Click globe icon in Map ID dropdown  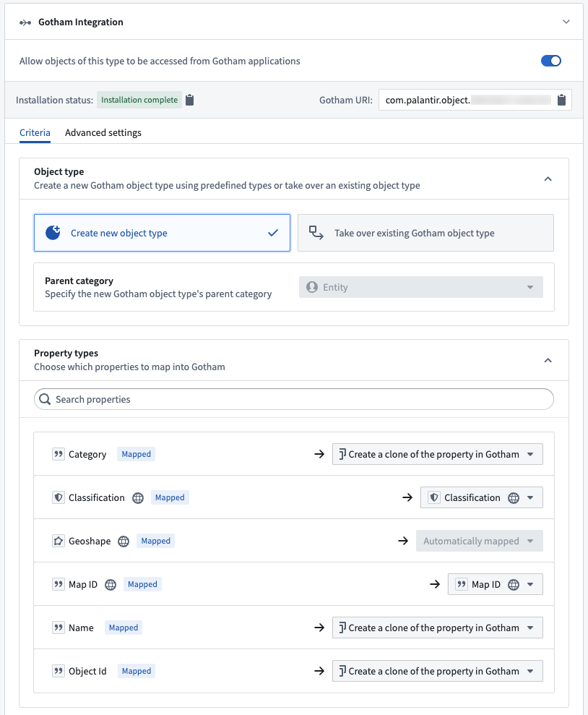(x=514, y=585)
